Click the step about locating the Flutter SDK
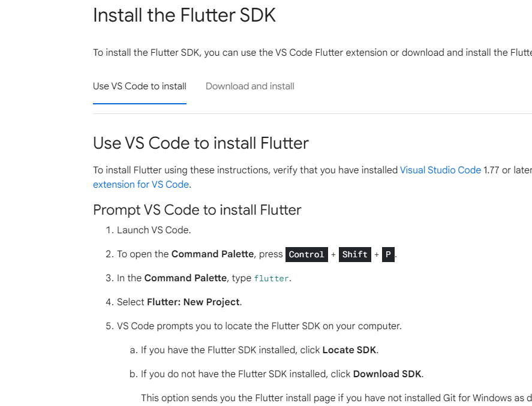This screenshot has width=532, height=406. [x=259, y=326]
